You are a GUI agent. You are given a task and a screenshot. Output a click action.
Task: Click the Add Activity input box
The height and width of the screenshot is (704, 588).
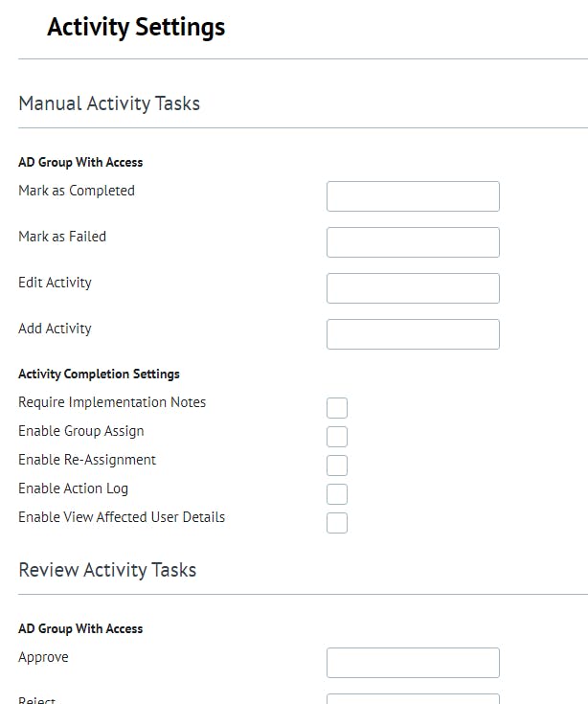pyautogui.click(x=413, y=334)
